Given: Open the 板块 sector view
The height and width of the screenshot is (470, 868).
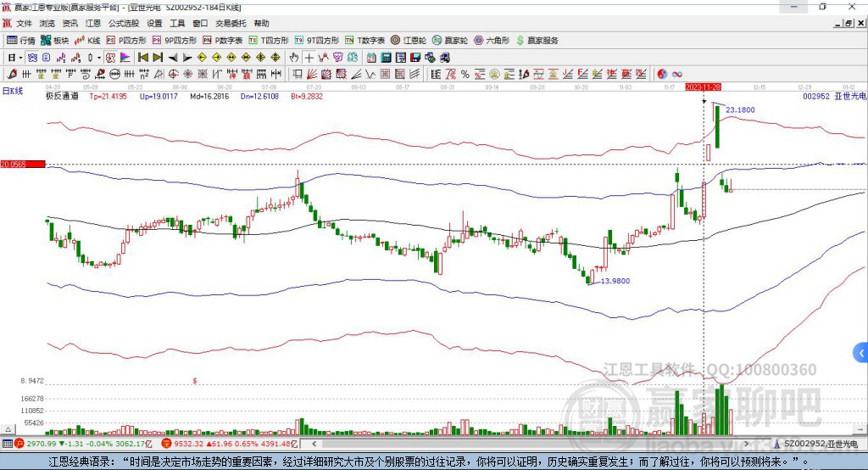Looking at the screenshot, I should tap(54, 41).
